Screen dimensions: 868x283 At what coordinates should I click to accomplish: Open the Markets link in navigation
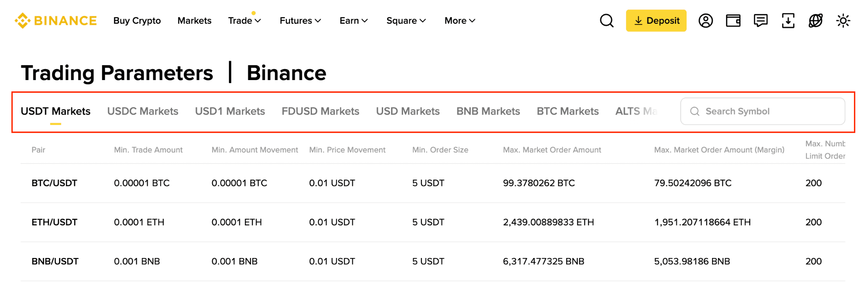click(194, 21)
